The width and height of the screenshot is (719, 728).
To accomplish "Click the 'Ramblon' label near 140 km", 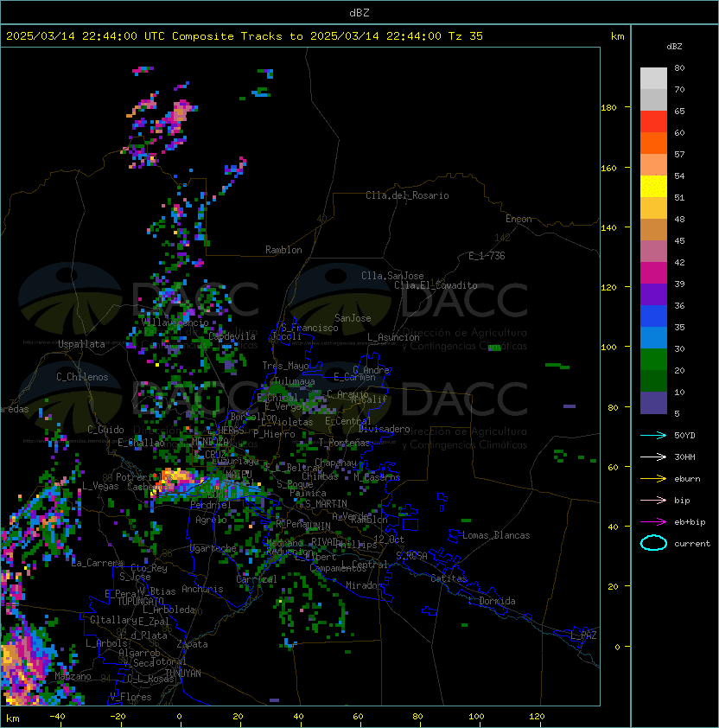I will pyautogui.click(x=283, y=250).
